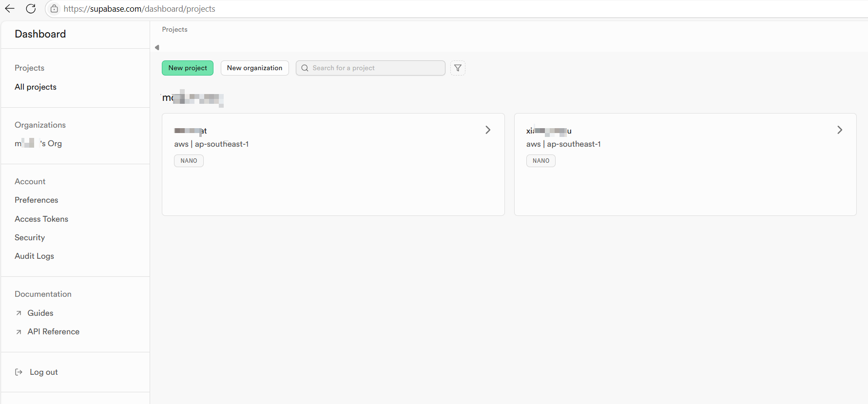Click the Projects sidebar section label

tap(29, 68)
